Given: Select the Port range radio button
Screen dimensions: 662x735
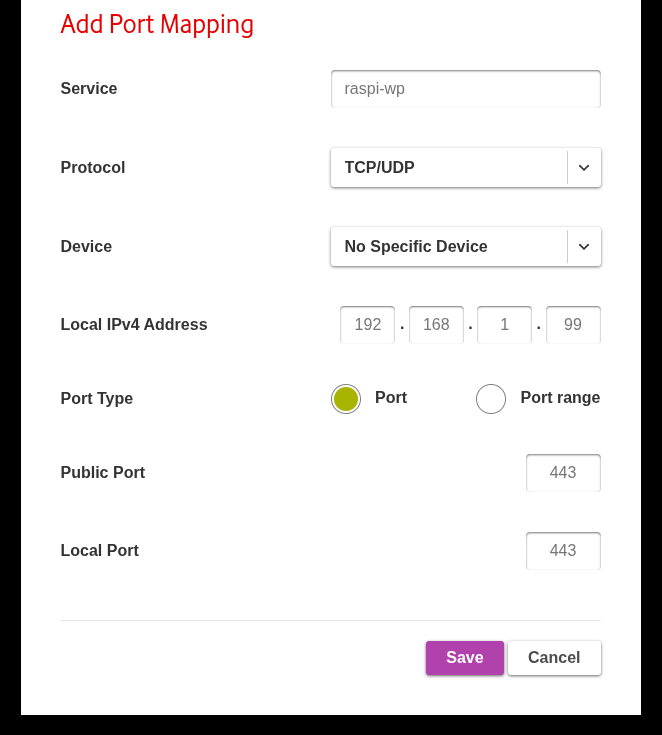Looking at the screenshot, I should (x=491, y=399).
